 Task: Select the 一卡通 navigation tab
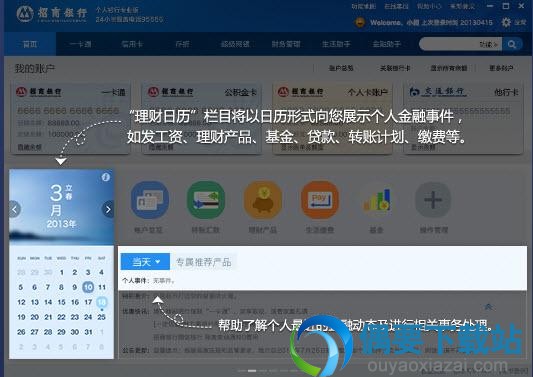click(80, 44)
